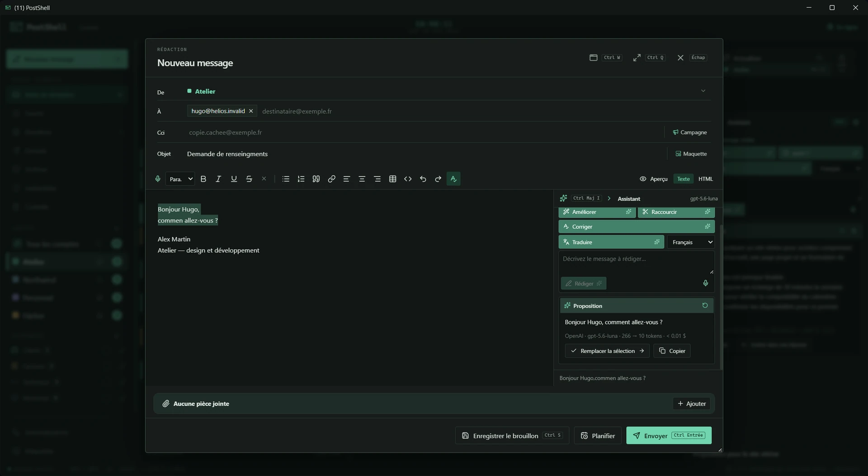Align text to the right

[x=377, y=179]
